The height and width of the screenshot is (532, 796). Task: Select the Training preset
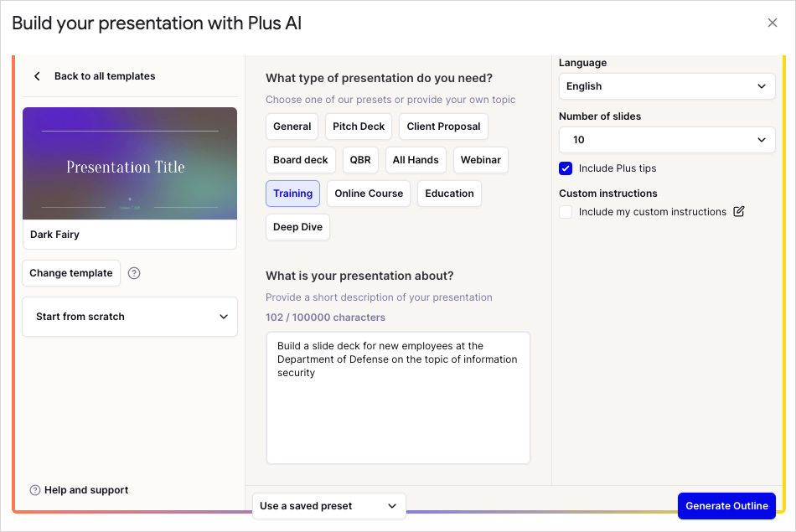[x=293, y=194]
